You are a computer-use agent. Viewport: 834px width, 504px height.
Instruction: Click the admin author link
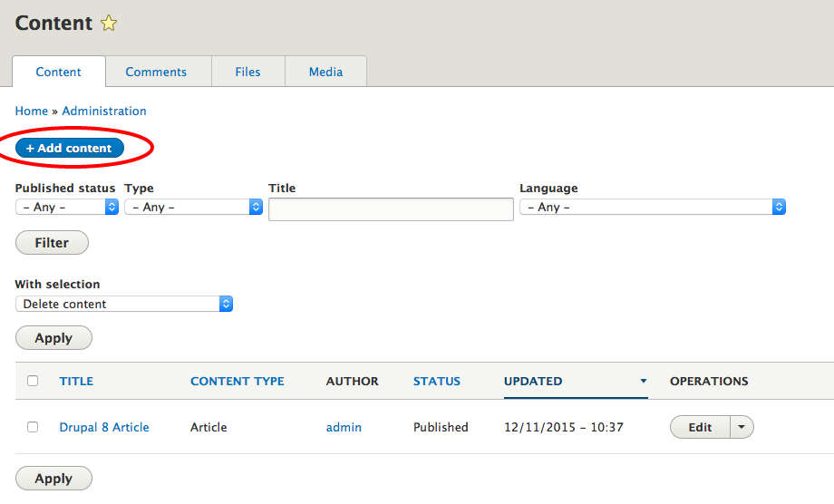click(344, 427)
